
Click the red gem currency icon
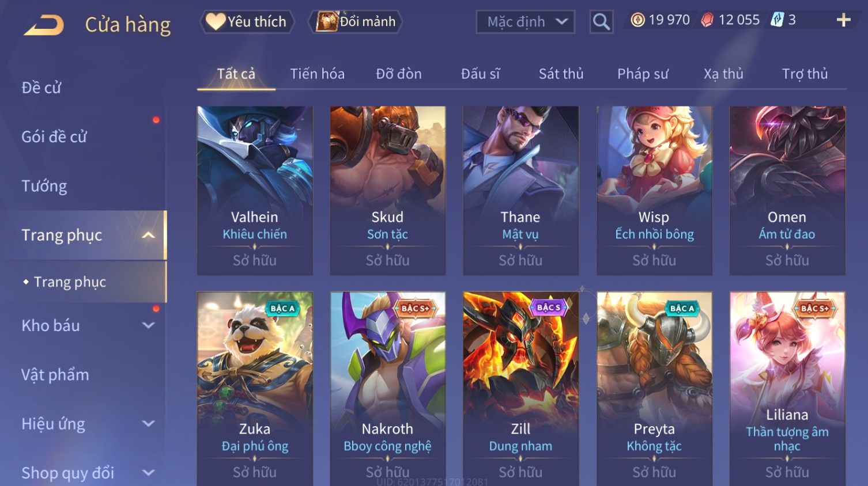coord(707,20)
